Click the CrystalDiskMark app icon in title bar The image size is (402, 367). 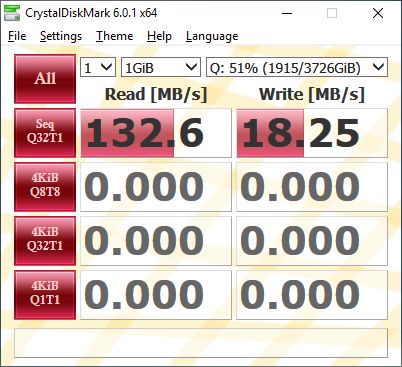12,13
